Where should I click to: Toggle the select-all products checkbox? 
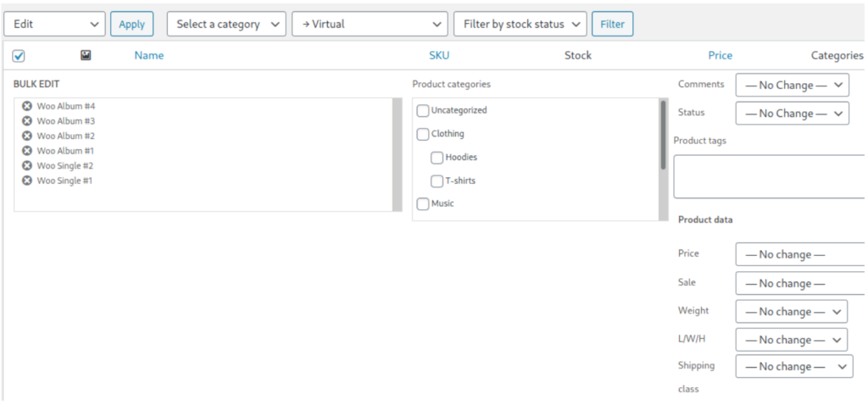coord(19,56)
